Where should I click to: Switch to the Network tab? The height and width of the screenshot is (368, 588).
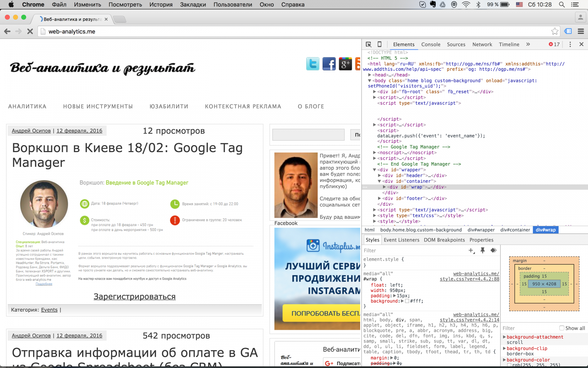(x=482, y=45)
